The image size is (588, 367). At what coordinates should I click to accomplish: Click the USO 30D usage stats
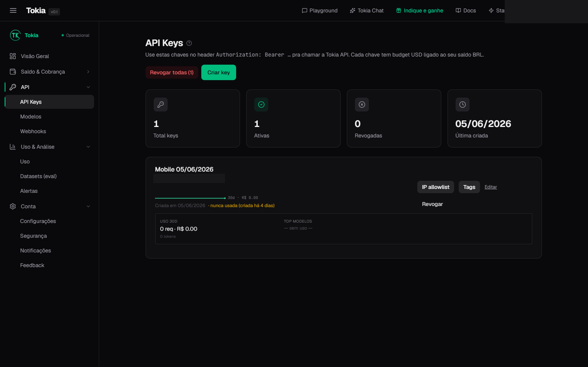(179, 229)
